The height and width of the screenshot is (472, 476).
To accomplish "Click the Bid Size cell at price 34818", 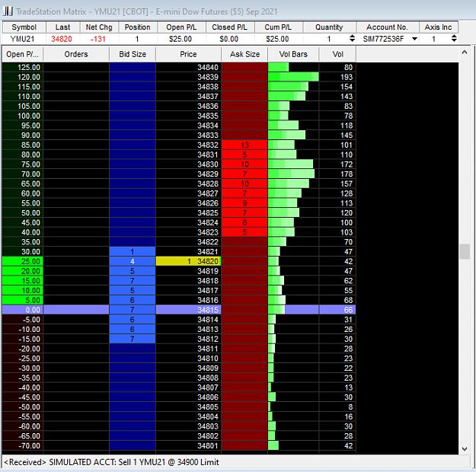I will point(133,281).
